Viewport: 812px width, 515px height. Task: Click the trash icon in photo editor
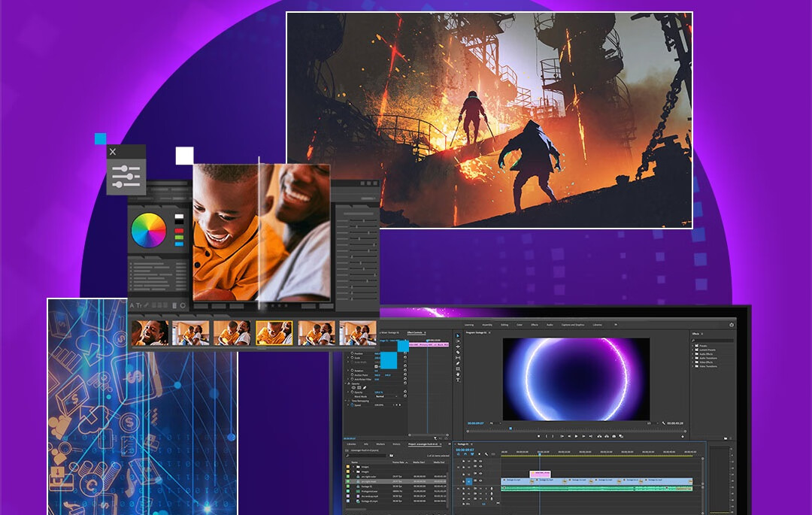174,305
